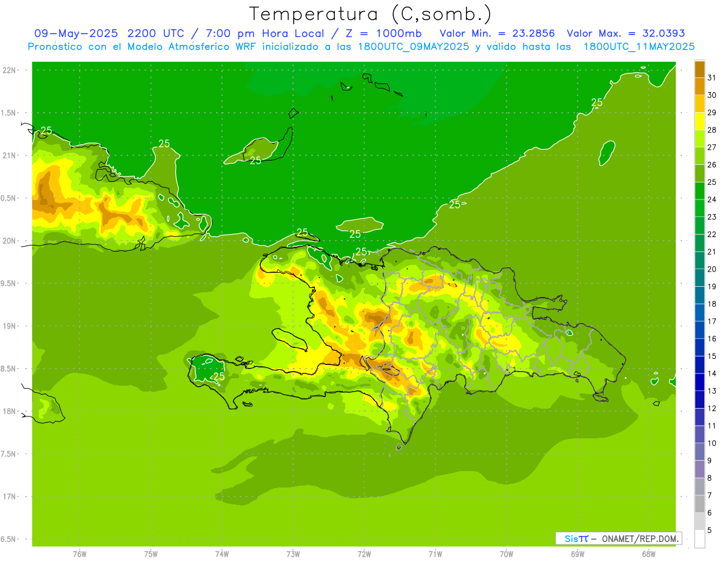Click the 75W longitude axis label
This screenshot has height=562, width=728.
151,554
